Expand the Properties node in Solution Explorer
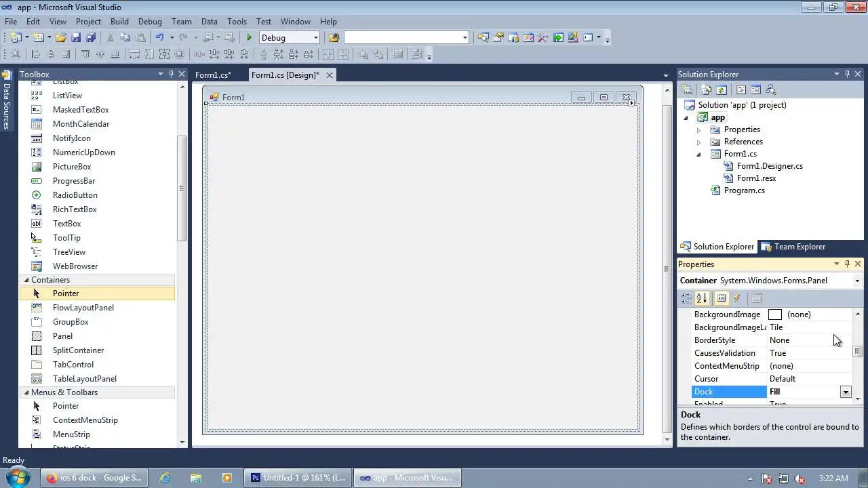Screen dimensions: 868x488 pyautogui.click(x=699, y=129)
